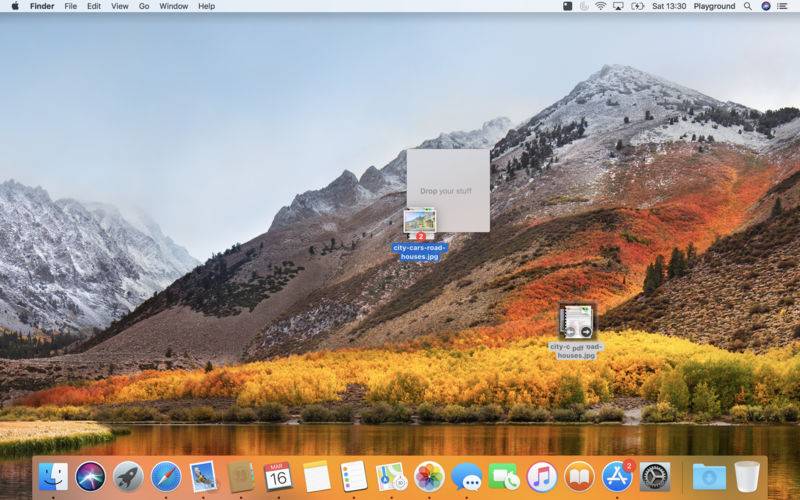Open Safari browser in Dock

[165, 476]
